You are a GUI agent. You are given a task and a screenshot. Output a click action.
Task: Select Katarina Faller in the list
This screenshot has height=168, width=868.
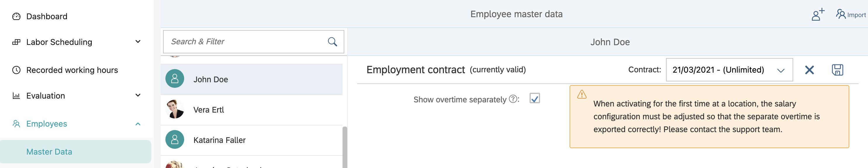(219, 140)
